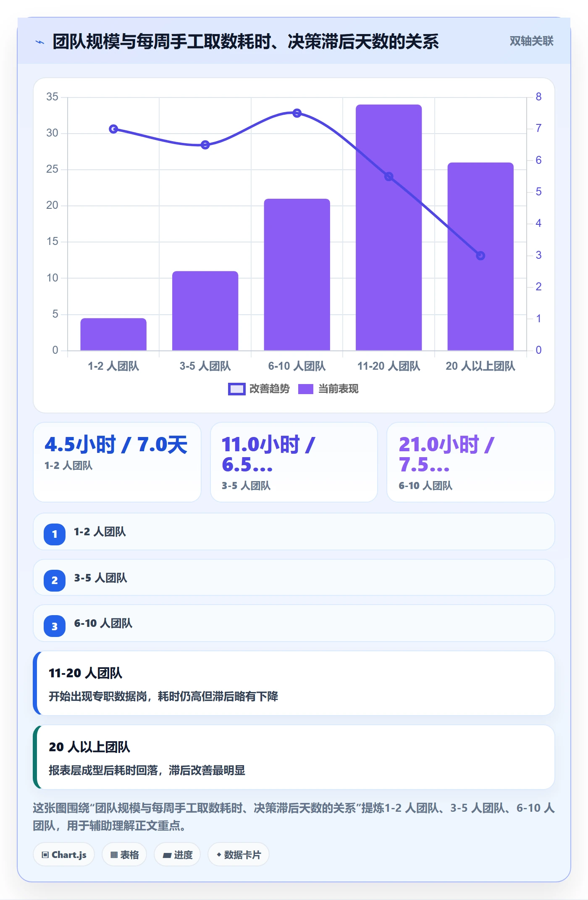Click the 双轴关联 badge in the header
588x900 pixels.
531,41
